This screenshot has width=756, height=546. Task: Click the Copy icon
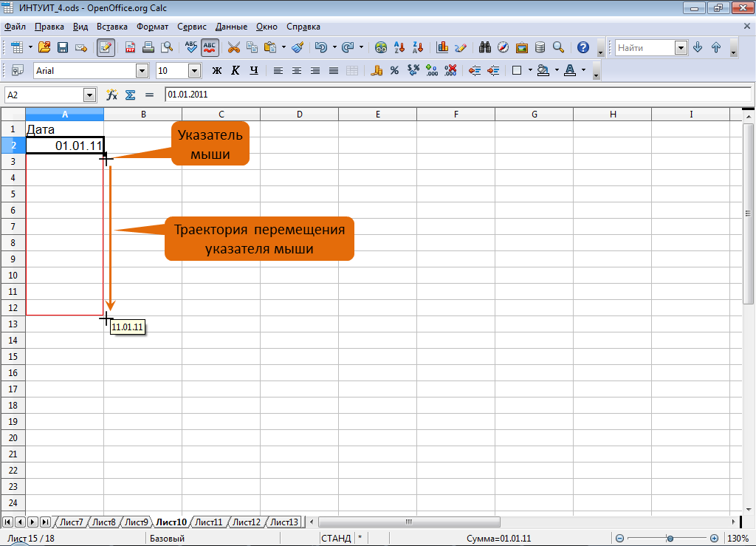click(252, 47)
